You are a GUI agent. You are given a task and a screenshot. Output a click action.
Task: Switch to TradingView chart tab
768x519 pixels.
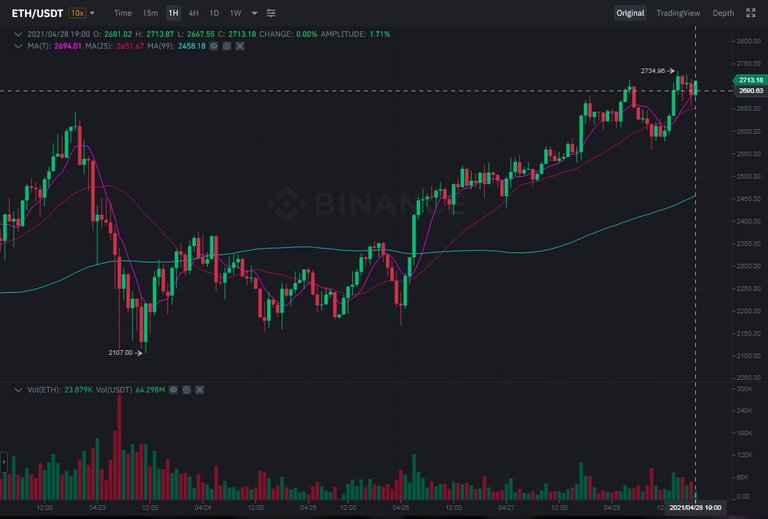678,13
